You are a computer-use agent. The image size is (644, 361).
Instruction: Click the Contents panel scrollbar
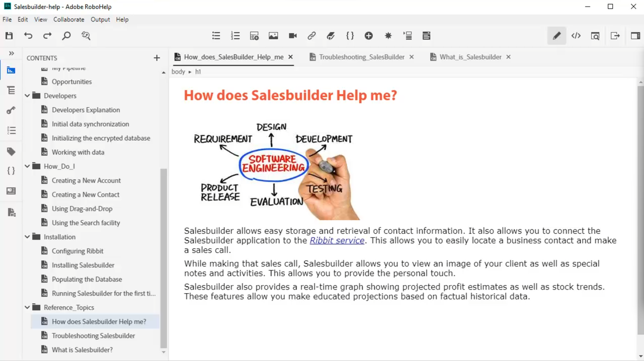tap(164, 257)
